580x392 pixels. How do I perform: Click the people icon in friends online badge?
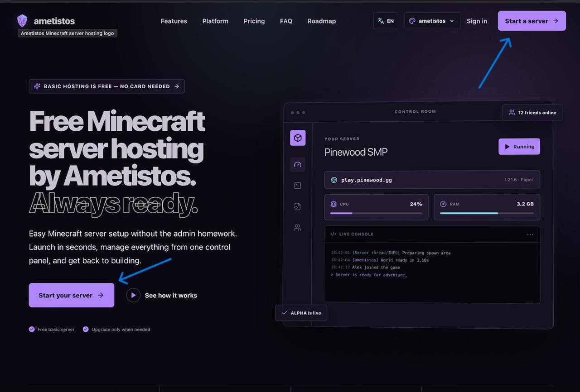(x=512, y=113)
